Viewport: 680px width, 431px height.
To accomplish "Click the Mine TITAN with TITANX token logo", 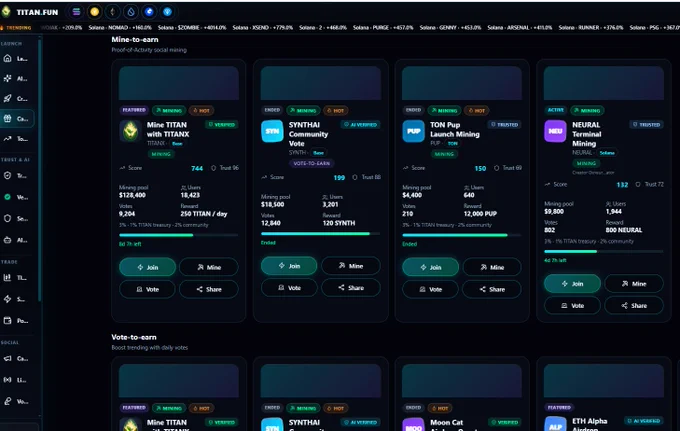I will [x=130, y=131].
